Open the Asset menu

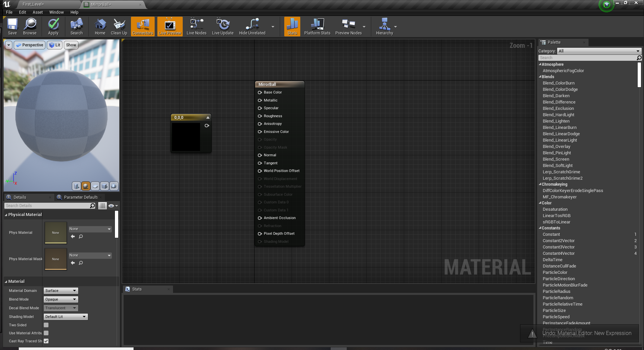(38, 12)
